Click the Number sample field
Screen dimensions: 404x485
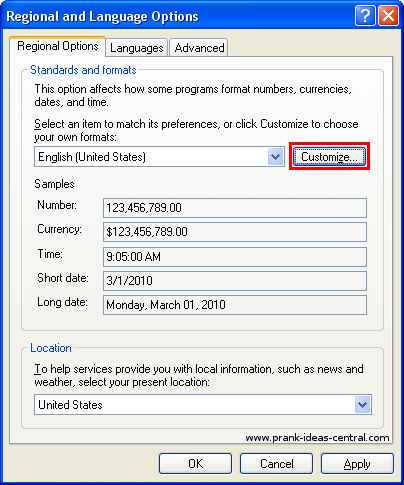tap(235, 208)
